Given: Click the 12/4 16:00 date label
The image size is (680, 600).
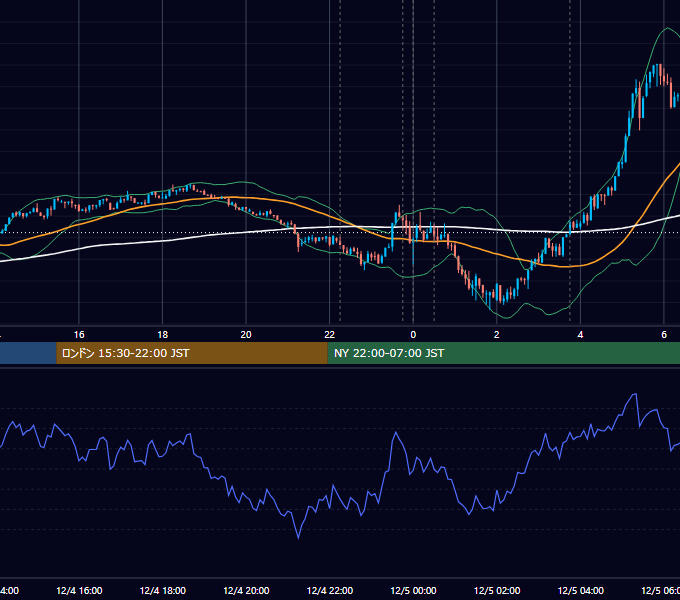Looking at the screenshot, I should 79,591.
